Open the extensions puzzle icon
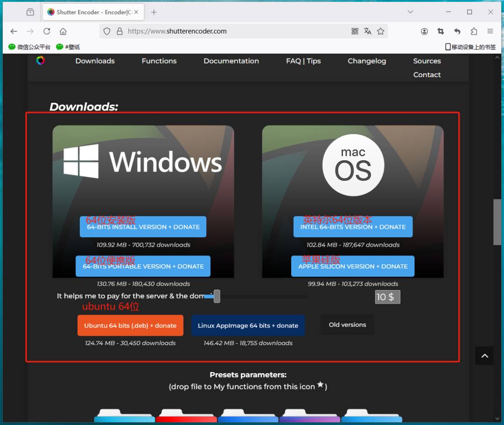This screenshot has width=504, height=425. pyautogui.click(x=474, y=31)
